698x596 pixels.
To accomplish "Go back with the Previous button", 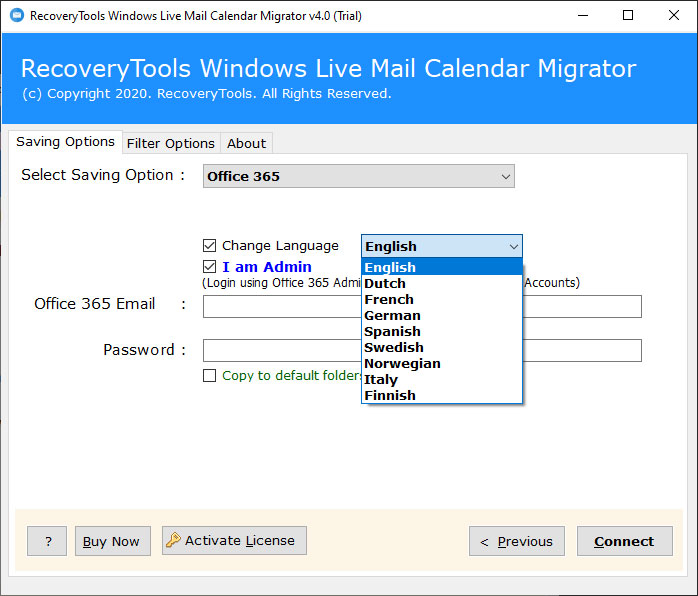I will 517,541.
